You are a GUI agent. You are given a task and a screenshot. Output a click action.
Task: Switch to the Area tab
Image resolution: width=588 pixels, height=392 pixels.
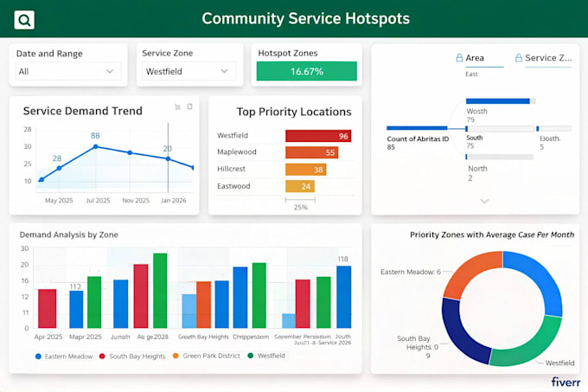[x=475, y=58]
